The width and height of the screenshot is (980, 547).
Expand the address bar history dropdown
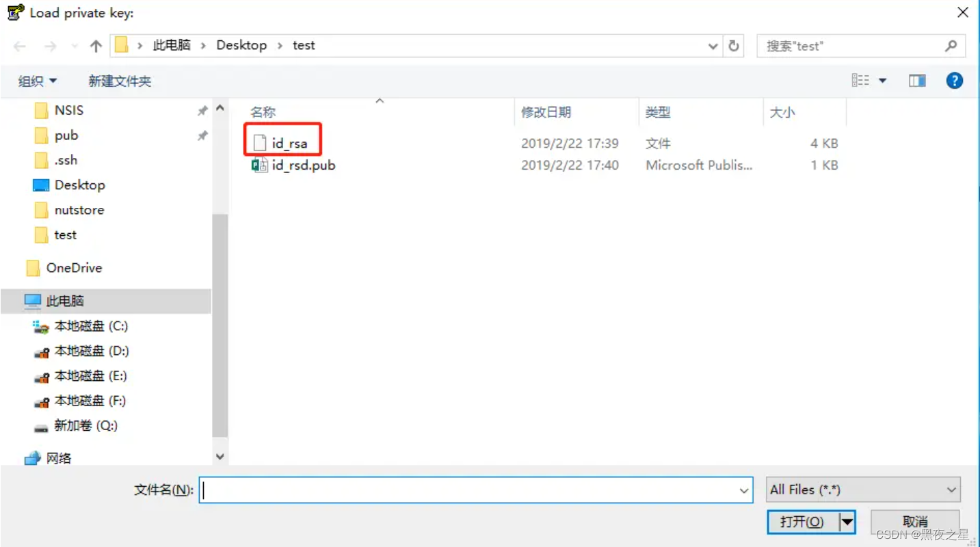(713, 46)
